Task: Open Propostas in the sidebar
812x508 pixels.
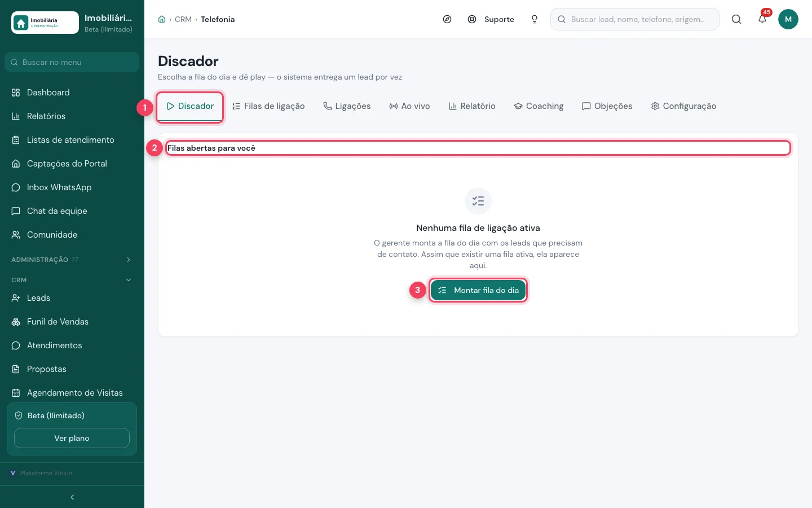Action: 72,369
